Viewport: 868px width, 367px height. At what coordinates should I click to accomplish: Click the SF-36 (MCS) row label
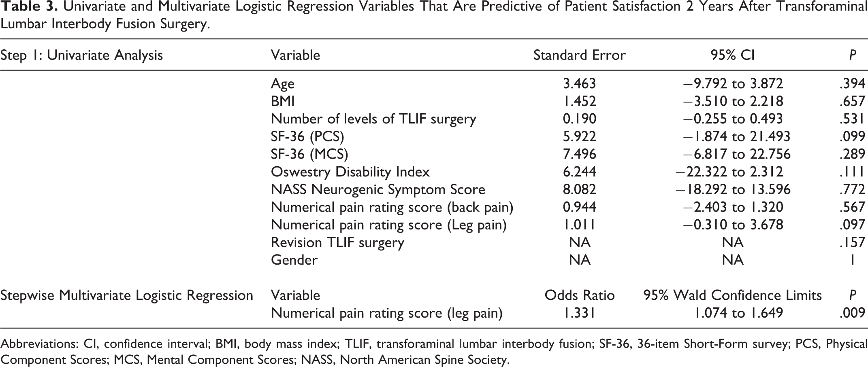[309, 154]
